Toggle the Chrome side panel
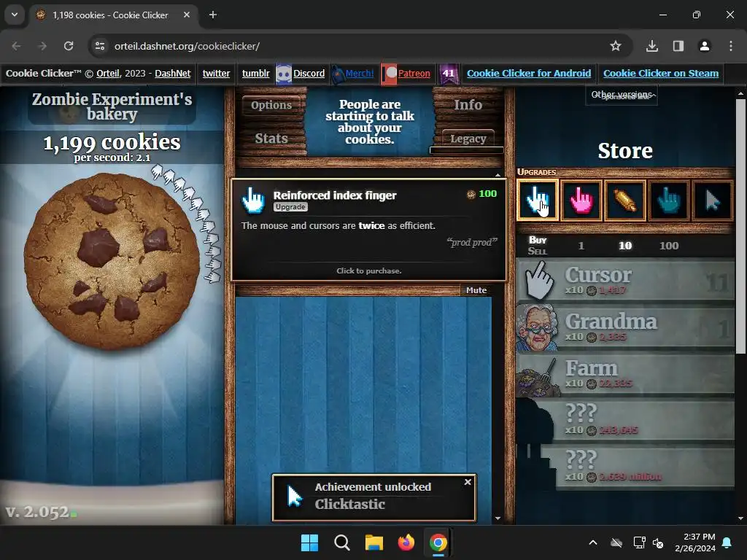The image size is (747, 560). [x=678, y=46]
